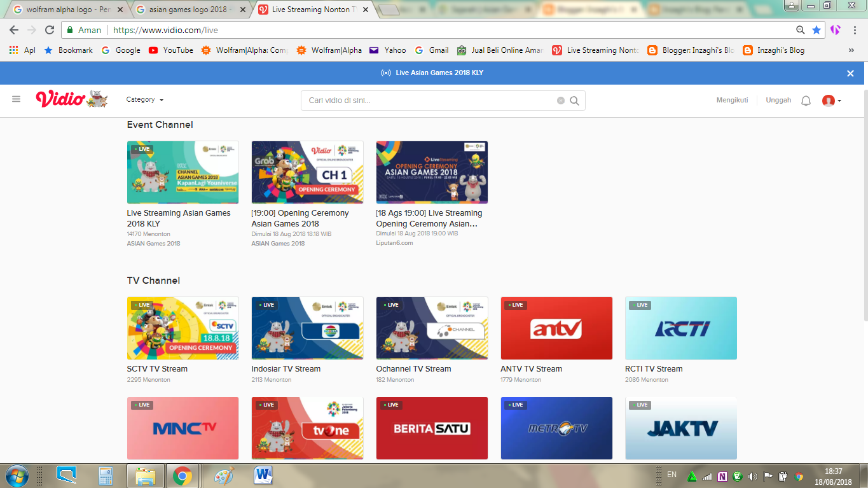Open the Calculator from the taskbar
This screenshot has width=868, height=488.
click(x=106, y=476)
